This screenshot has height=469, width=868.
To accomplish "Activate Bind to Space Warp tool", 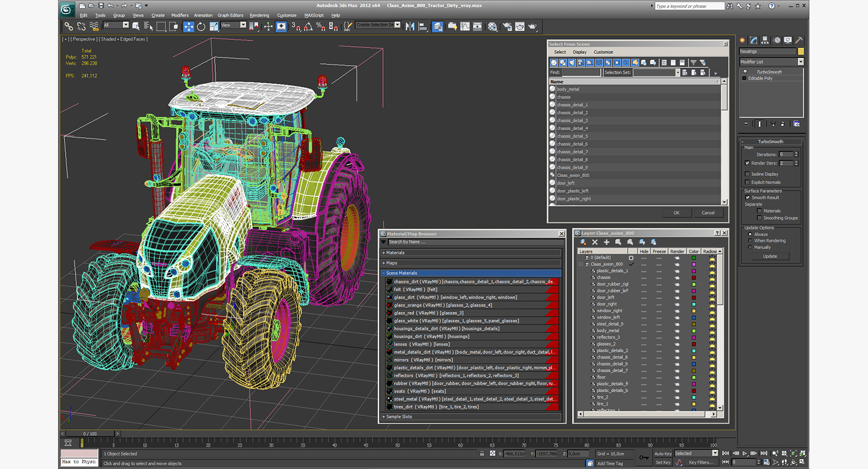I will point(94,26).
